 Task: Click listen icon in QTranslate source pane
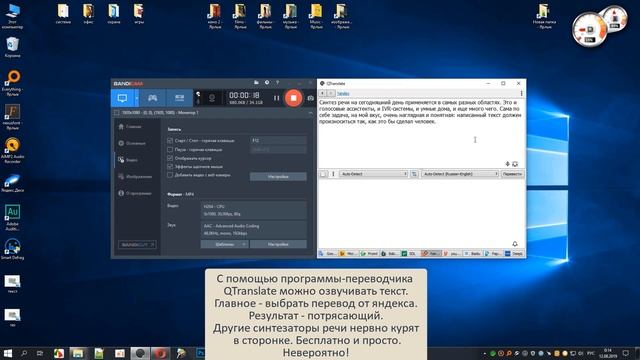(515, 164)
